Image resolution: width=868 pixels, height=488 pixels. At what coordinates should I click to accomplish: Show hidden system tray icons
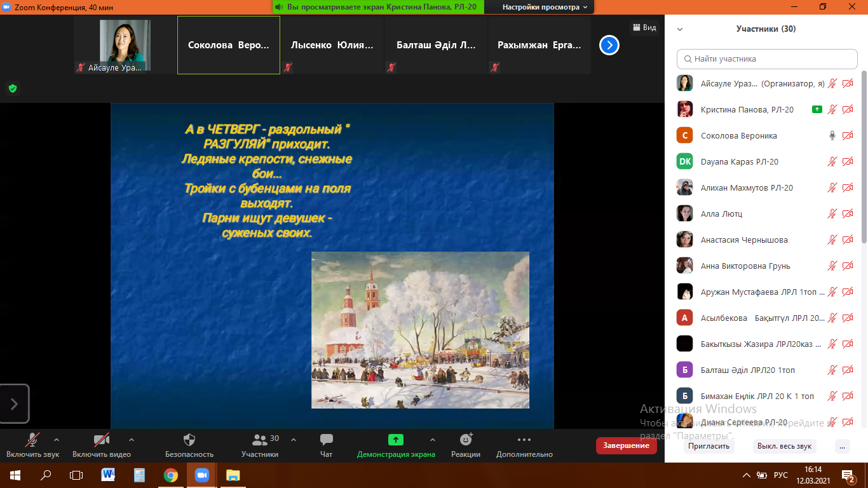pos(747,475)
